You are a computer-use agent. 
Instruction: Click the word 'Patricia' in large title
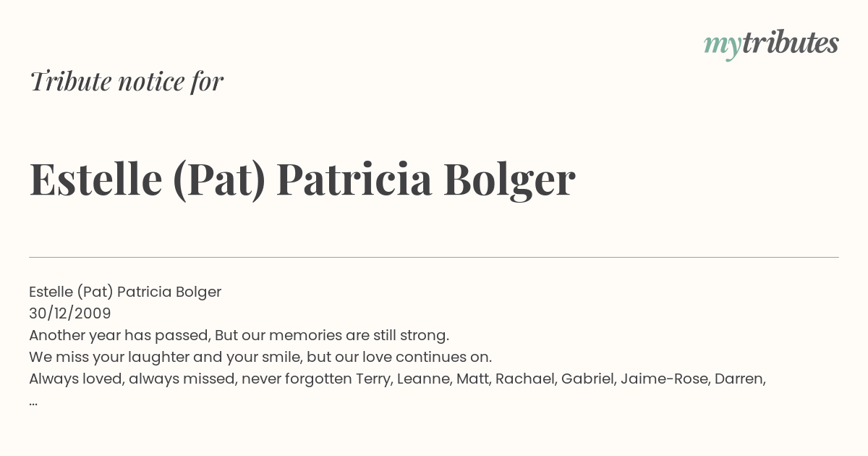point(354,179)
